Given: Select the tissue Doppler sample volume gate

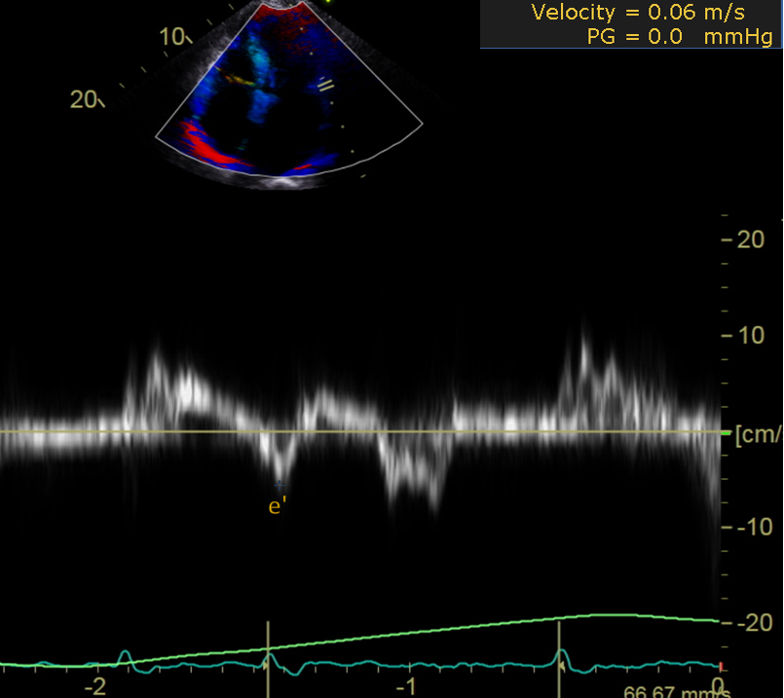Looking at the screenshot, I should point(325,85).
